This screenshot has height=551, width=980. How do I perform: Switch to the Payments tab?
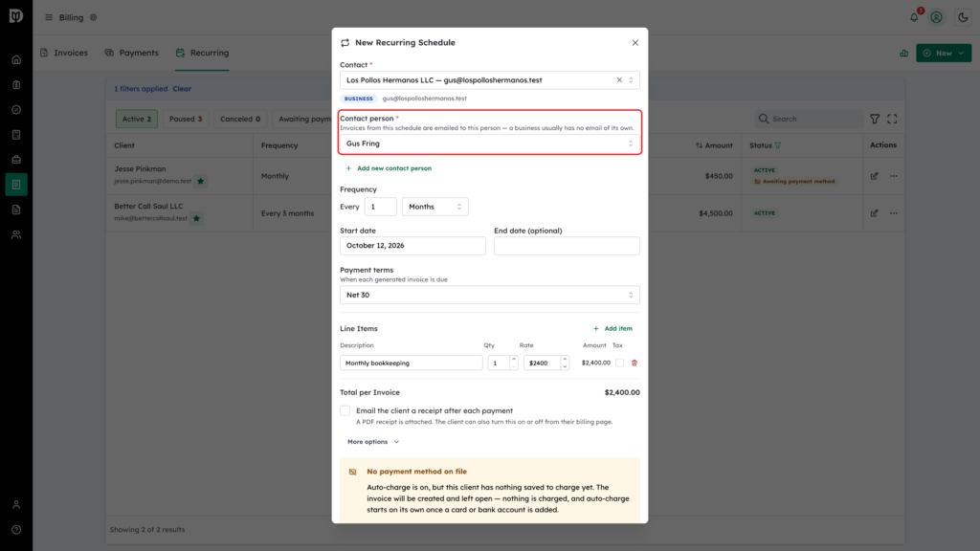click(132, 54)
